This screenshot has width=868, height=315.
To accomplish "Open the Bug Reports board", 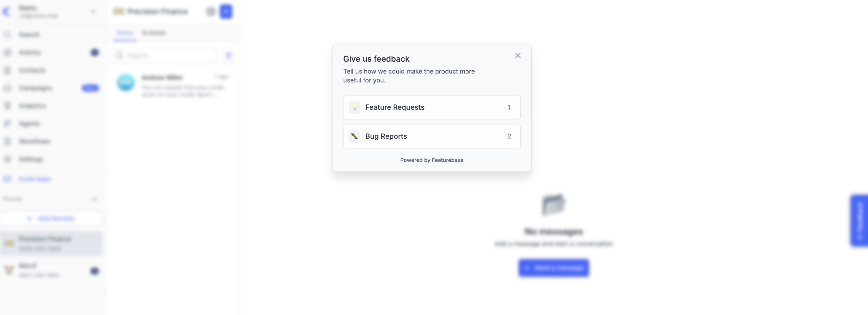I will pyautogui.click(x=432, y=136).
